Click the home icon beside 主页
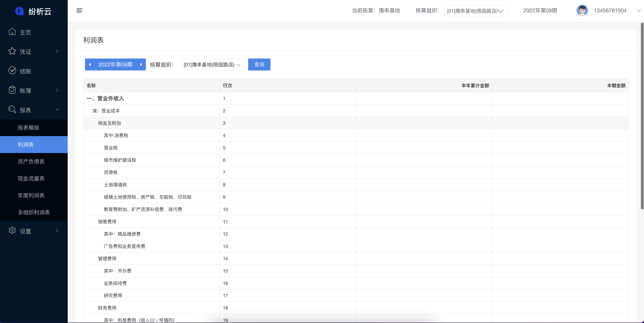This screenshot has width=644, height=323. click(12, 32)
